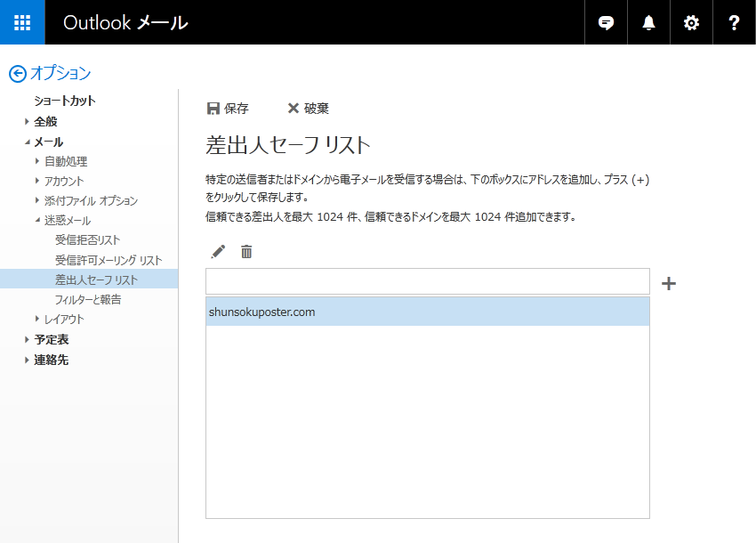The image size is (756, 543).
Task: Click the address entry text box
Action: click(x=427, y=281)
